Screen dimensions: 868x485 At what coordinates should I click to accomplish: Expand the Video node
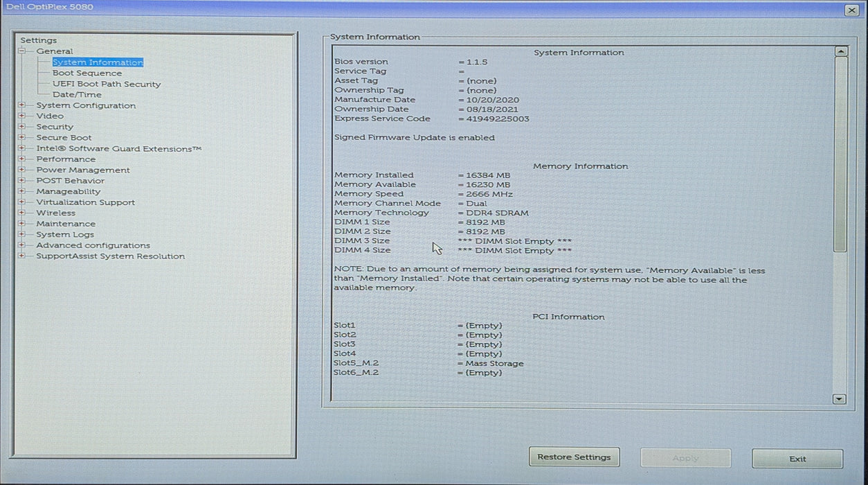coord(22,116)
